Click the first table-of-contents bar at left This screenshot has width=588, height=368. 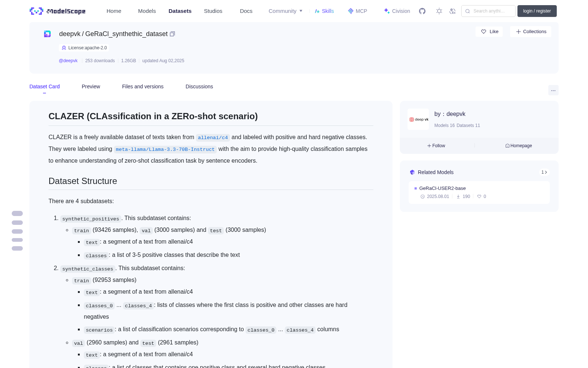(x=17, y=213)
